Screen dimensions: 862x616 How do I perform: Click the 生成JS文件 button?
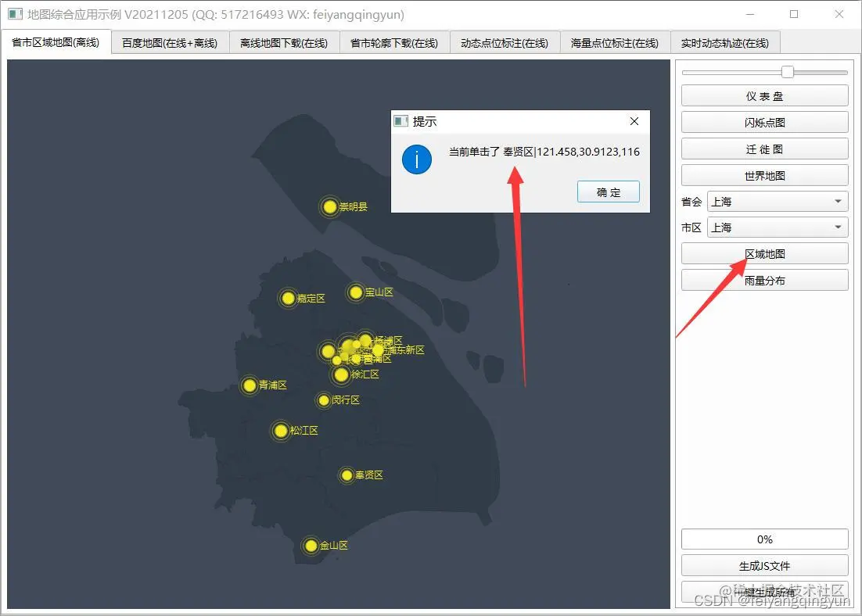click(763, 565)
